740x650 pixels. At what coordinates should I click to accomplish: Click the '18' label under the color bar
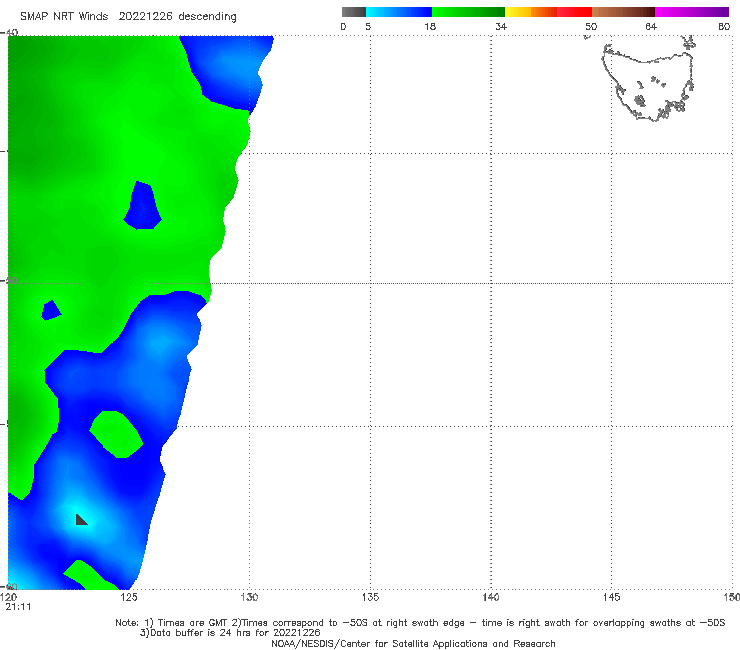point(430,27)
